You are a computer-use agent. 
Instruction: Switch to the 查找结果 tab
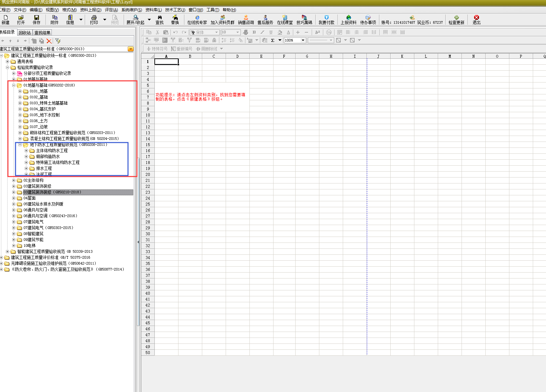43,33
